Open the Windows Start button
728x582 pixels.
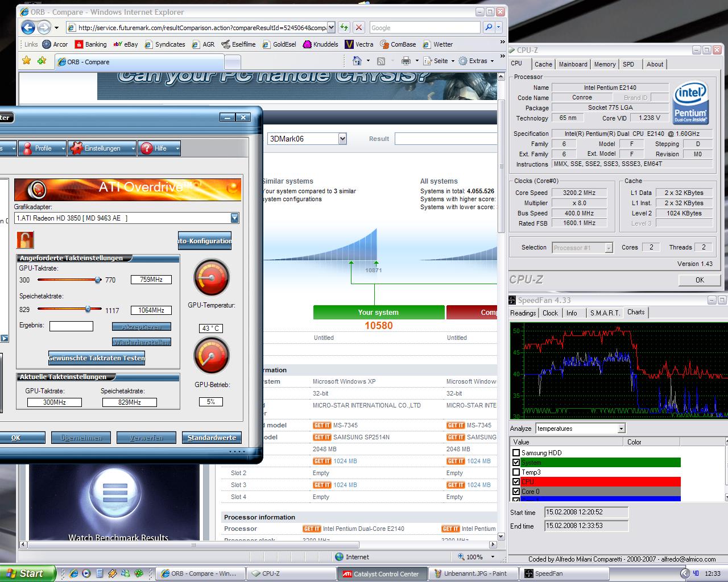[x=27, y=573]
